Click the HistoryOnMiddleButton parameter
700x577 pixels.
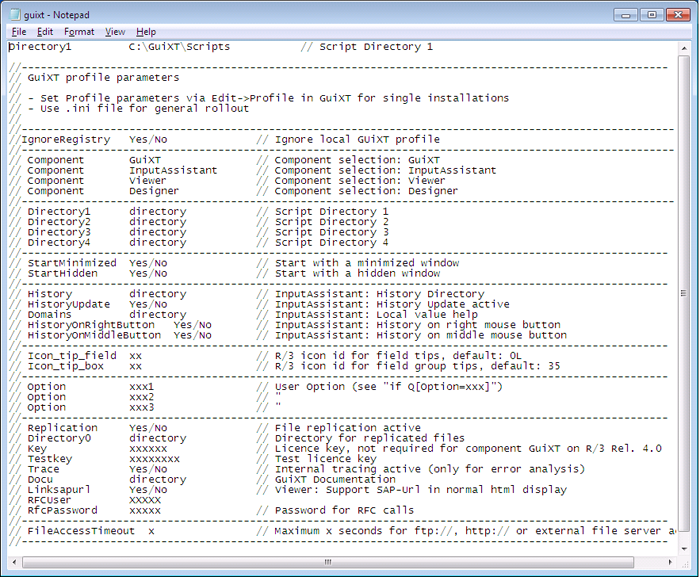click(94, 335)
